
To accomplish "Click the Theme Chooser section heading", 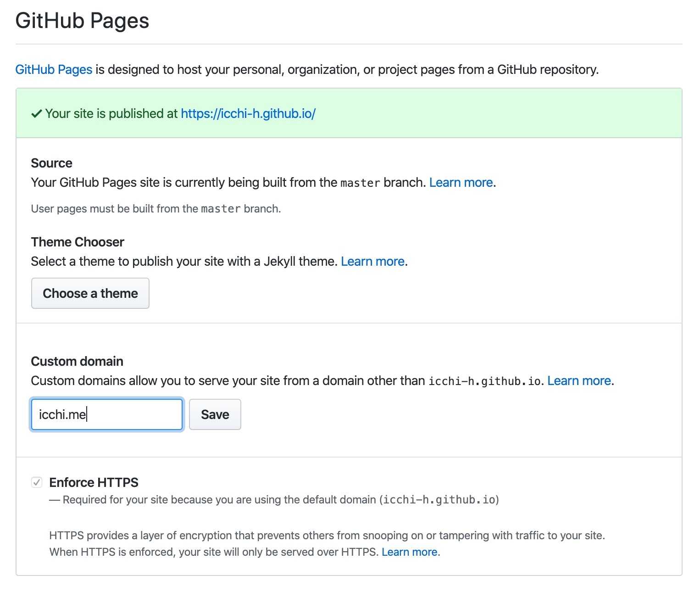I will 77,242.
